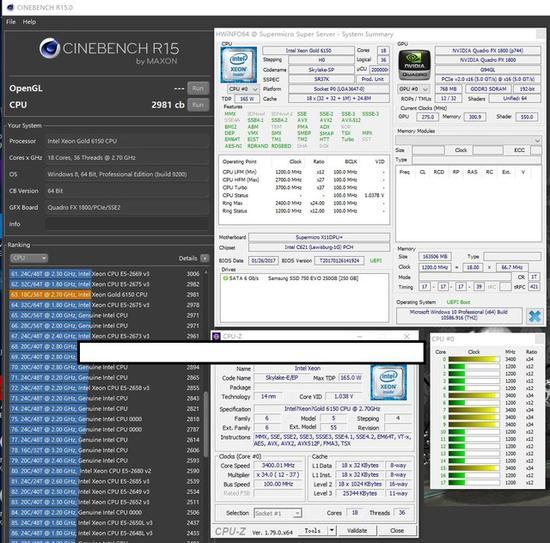
Task: Click the memory size 163506 MB field
Action: (435, 256)
